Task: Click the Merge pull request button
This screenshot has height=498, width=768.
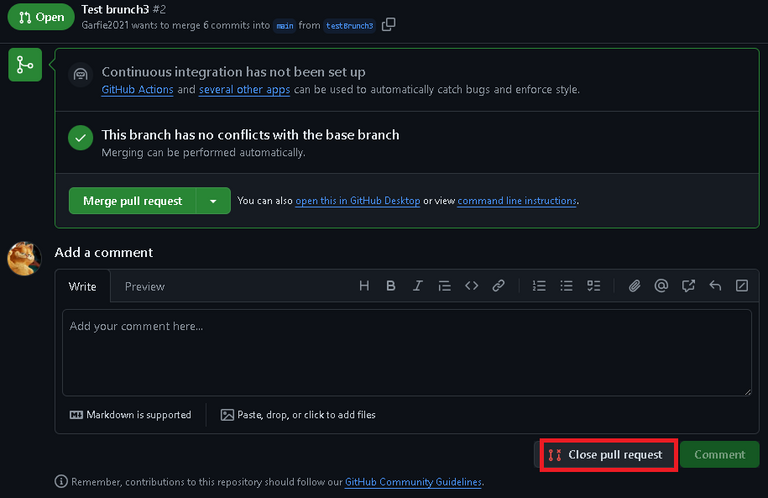Action: pyautogui.click(x=133, y=201)
